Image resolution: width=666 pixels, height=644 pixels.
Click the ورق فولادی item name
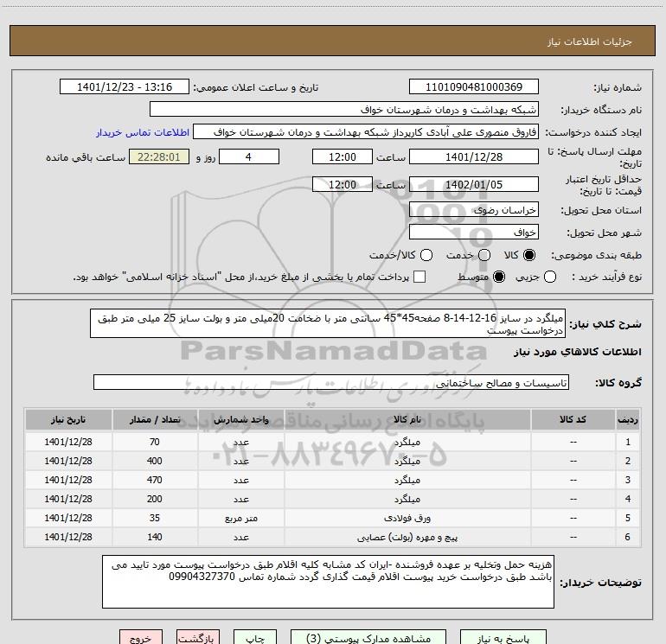coord(407,518)
